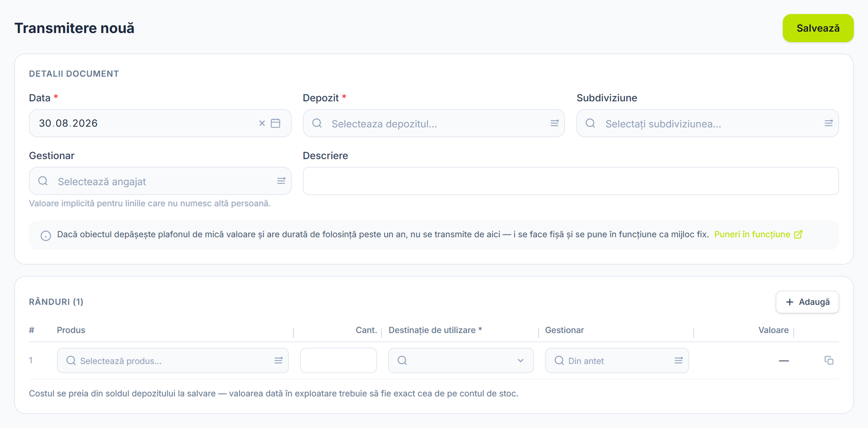Click the Salvează button
Image resolution: width=868 pixels, height=428 pixels.
pyautogui.click(x=818, y=28)
